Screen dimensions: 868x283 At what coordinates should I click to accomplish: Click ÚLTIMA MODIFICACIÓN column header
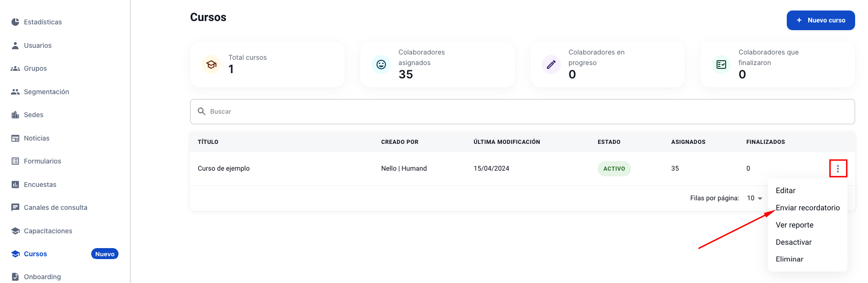[x=507, y=142]
